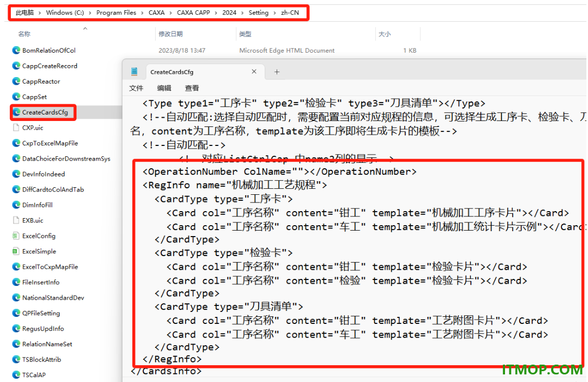The height and width of the screenshot is (382, 588).
Task: Click the 2023/8/18 13:47 date cell
Action: pyautogui.click(x=182, y=50)
